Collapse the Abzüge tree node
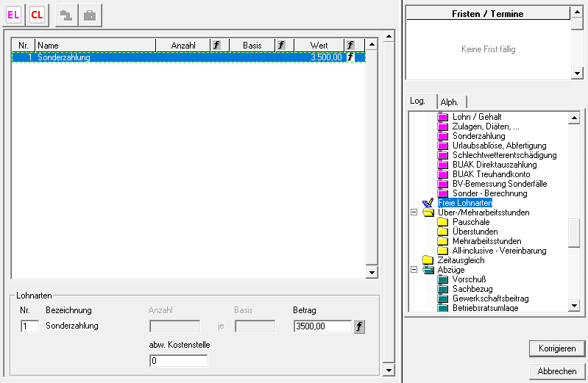This screenshot has width=588, height=383. click(x=414, y=270)
